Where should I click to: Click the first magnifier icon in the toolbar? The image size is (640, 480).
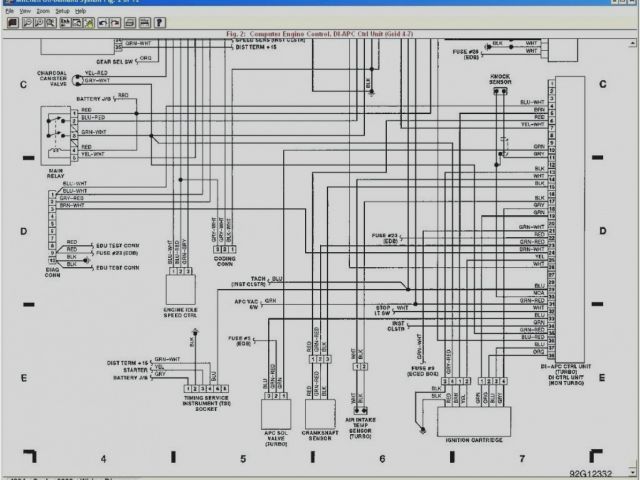pos(28,22)
